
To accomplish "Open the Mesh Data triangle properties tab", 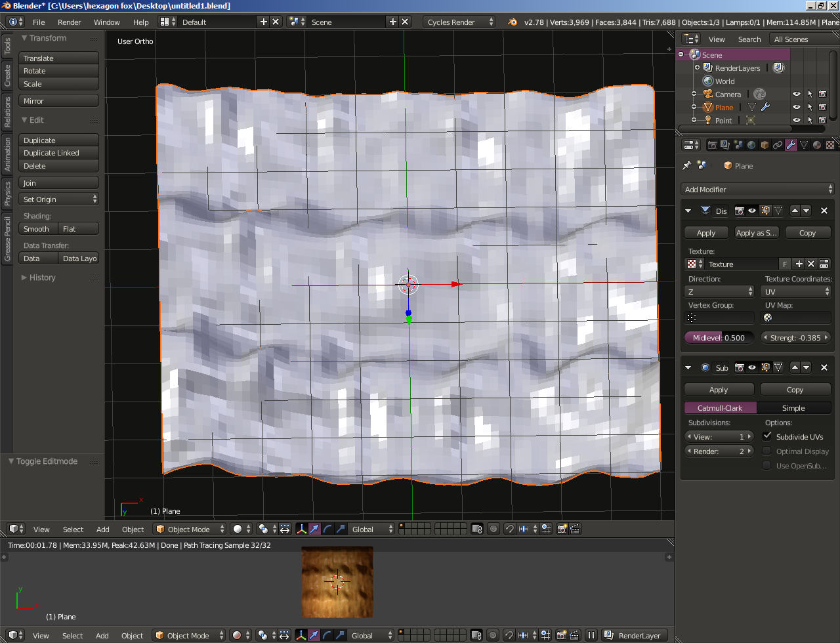I will click(804, 145).
